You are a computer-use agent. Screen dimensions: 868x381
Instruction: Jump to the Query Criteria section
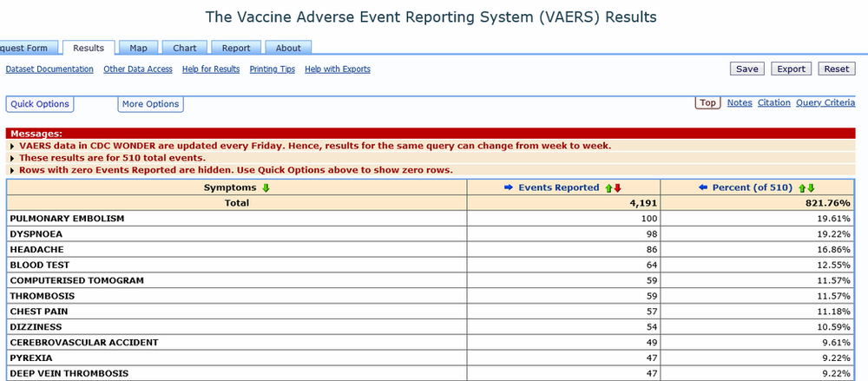825,102
